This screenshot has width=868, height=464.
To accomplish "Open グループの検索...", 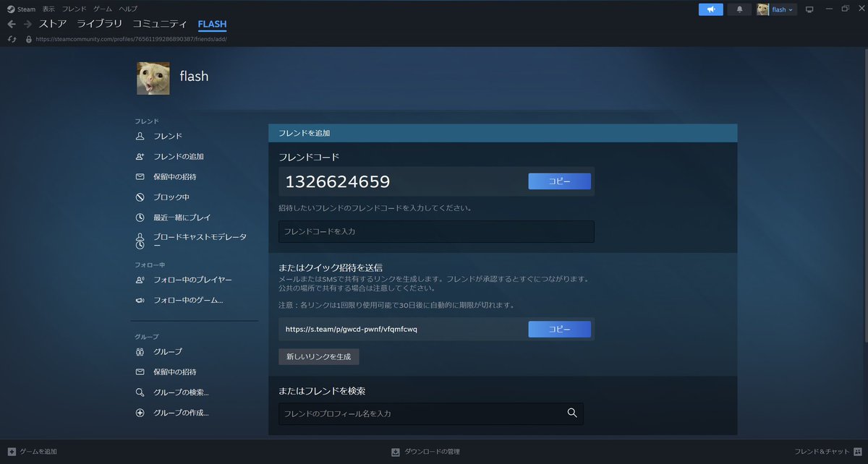I will pos(181,392).
